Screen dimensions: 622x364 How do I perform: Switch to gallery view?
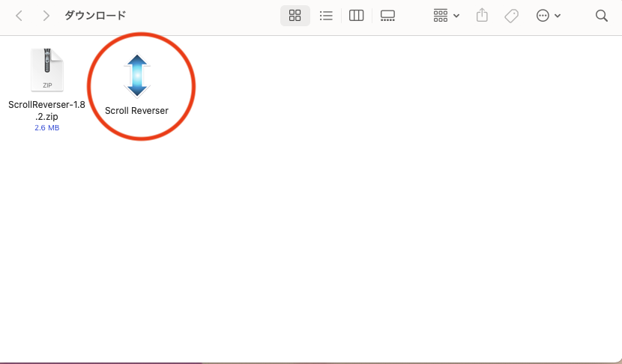pos(387,16)
